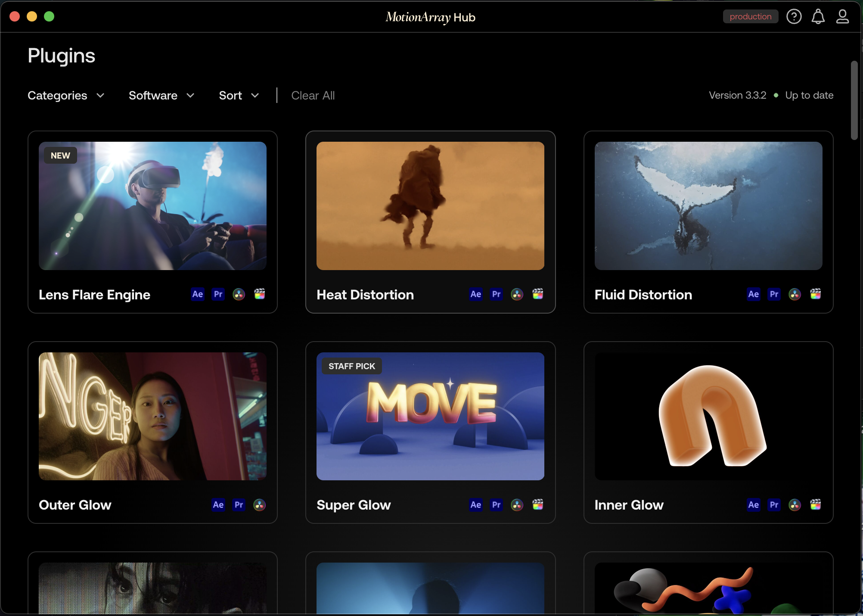Click Premiere Pro icon on Heat Distortion

[497, 294]
